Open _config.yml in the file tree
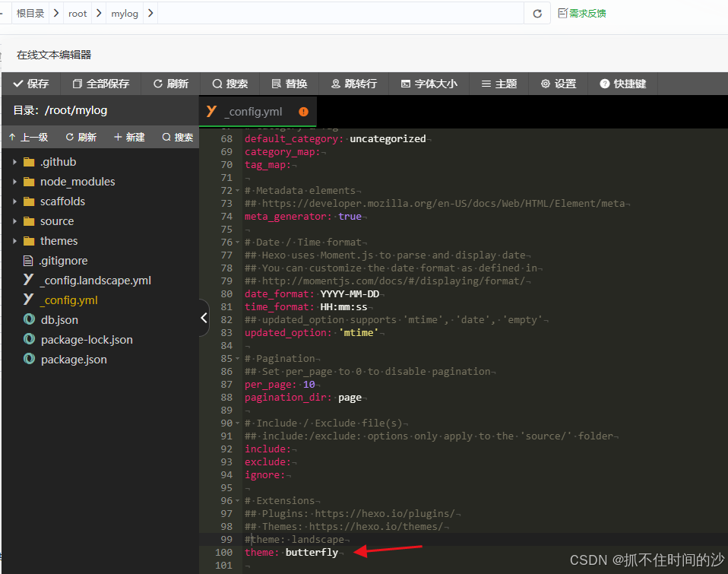Viewport: 728px width, 574px height. [69, 300]
